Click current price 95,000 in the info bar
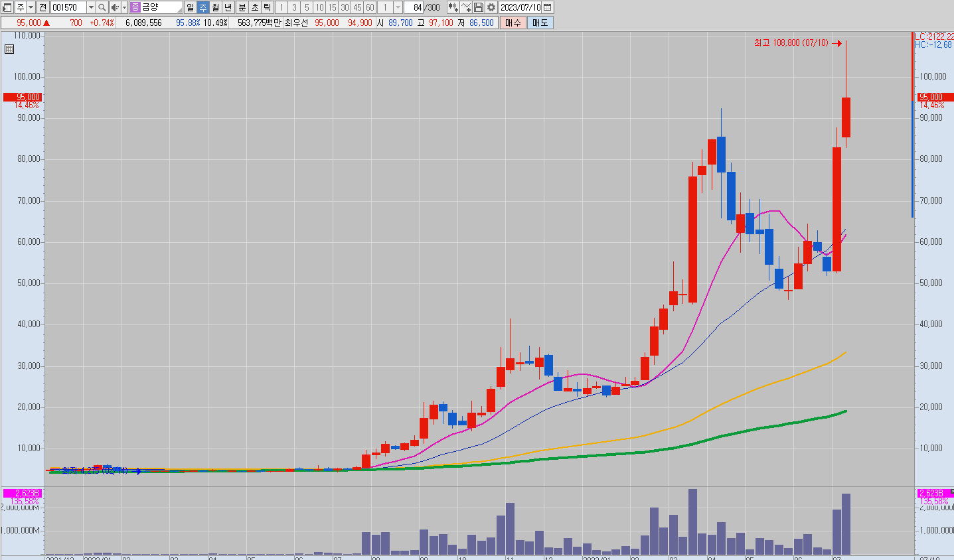The image size is (954, 560). 29,23
